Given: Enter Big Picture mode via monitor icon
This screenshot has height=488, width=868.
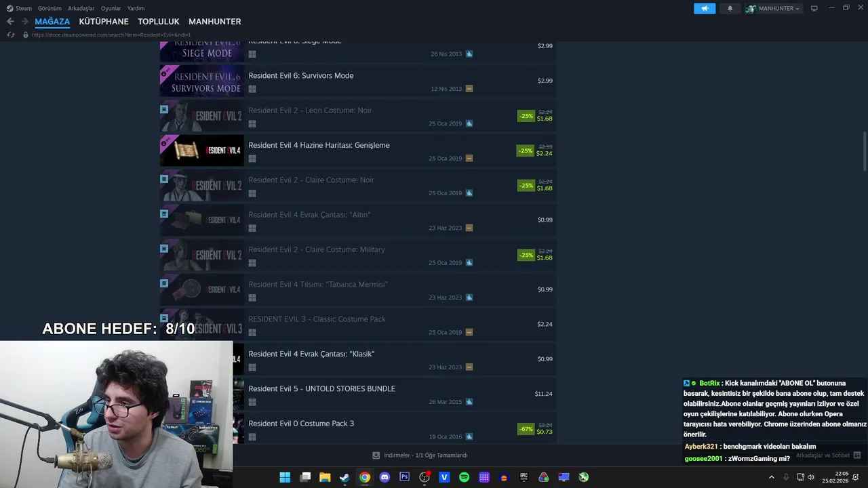Looking at the screenshot, I should pyautogui.click(x=814, y=8).
